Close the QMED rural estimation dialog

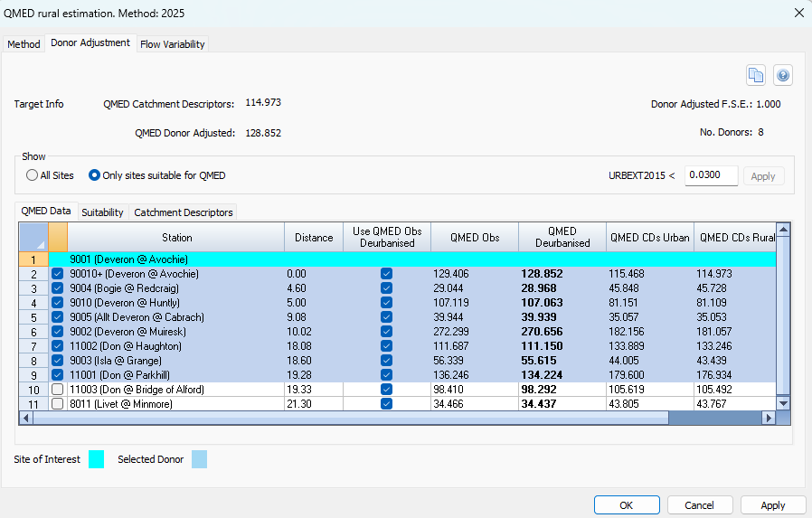[x=798, y=12]
